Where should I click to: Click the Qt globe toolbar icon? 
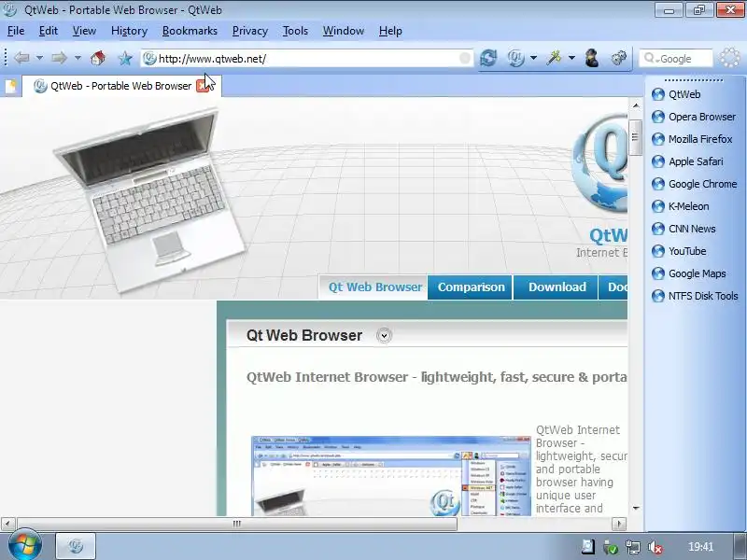click(x=516, y=58)
